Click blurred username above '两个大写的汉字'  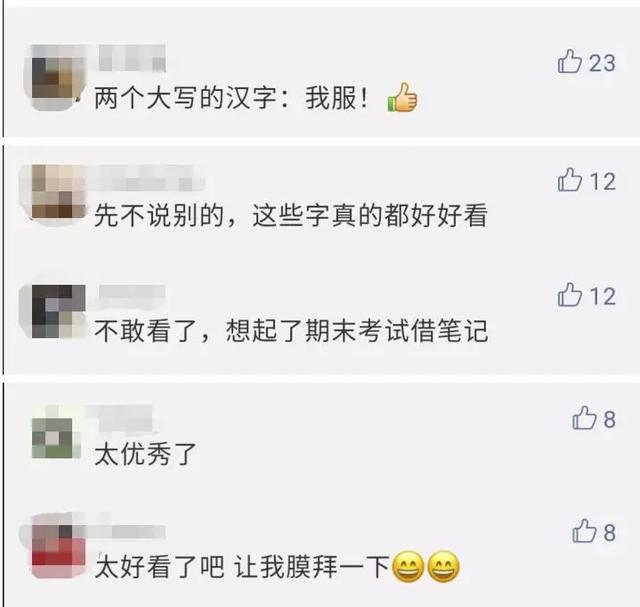point(132,58)
